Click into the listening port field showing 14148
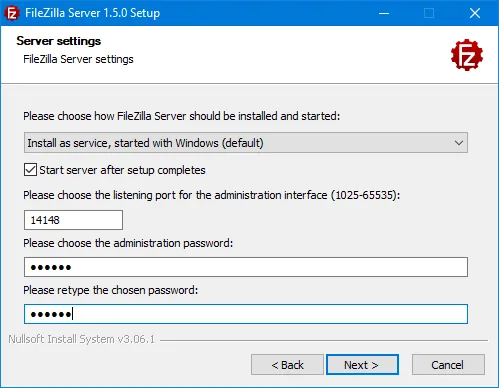This screenshot has width=499, height=388. coord(73,220)
